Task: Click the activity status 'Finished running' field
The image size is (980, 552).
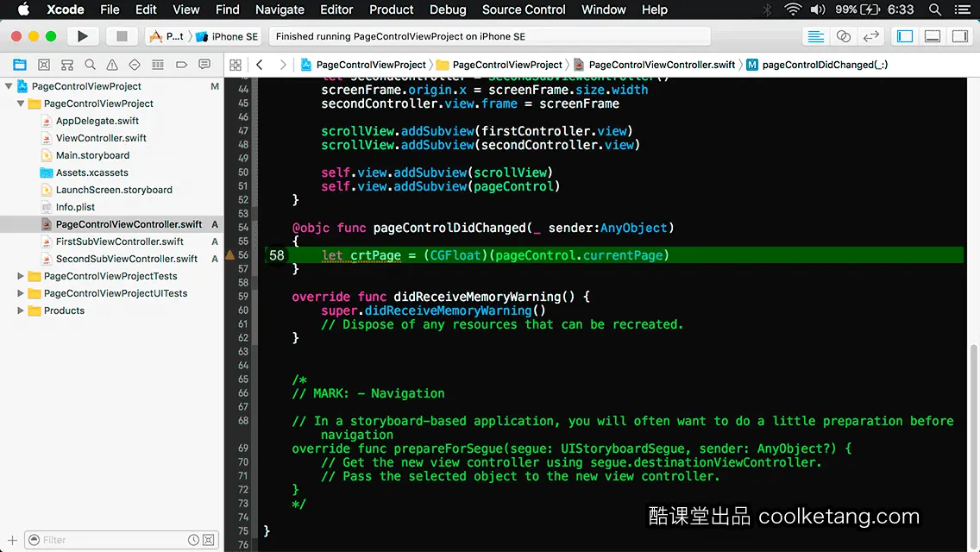Action: (489, 36)
